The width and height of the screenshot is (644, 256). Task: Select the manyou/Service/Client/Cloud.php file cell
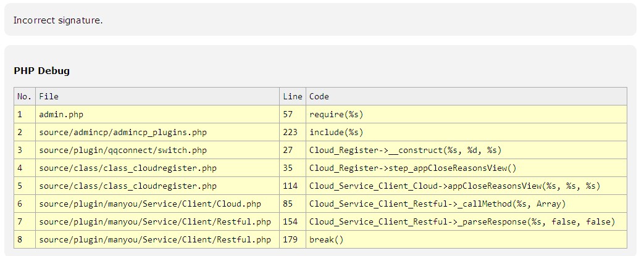[150, 204]
